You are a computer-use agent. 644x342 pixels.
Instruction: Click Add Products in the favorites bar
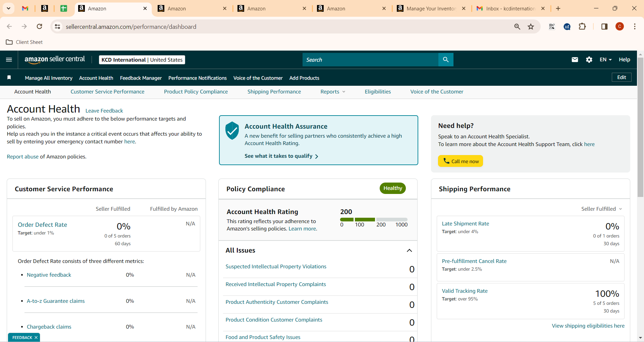click(x=304, y=78)
